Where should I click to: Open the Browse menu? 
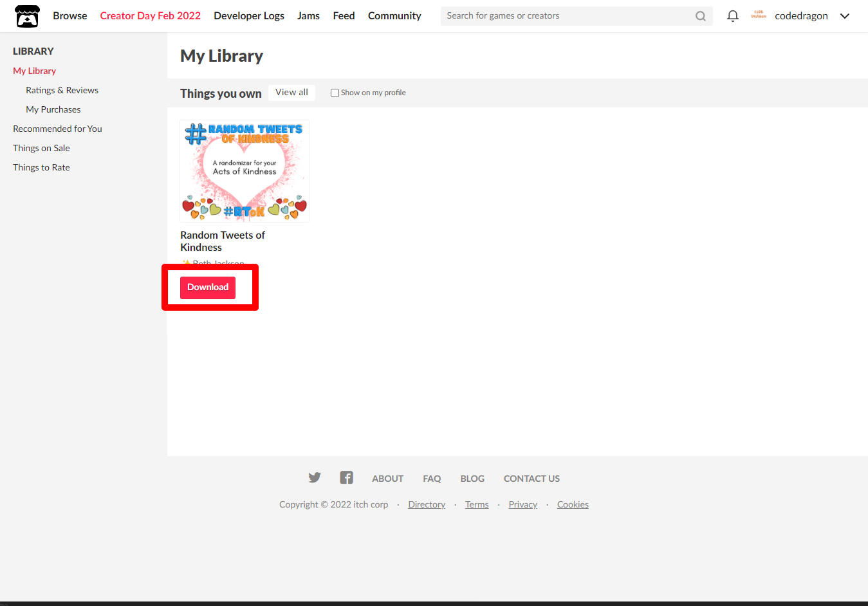coord(69,16)
